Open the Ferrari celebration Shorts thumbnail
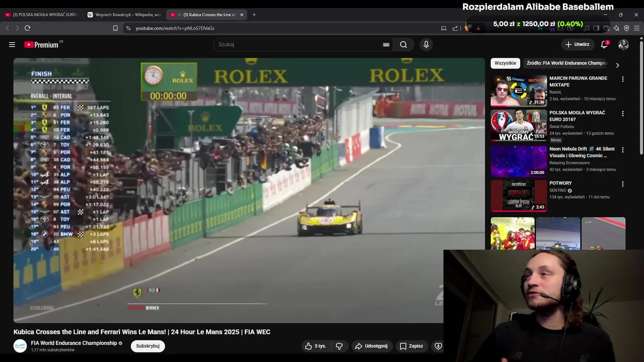 click(513, 233)
